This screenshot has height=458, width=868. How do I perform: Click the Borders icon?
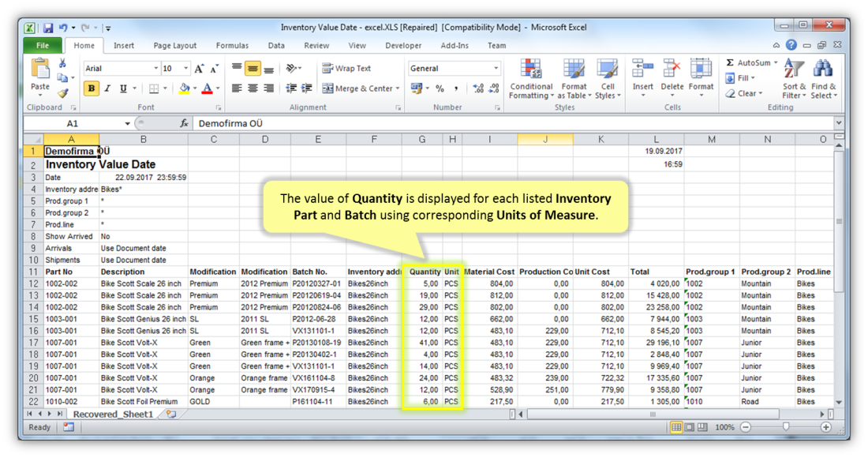(x=154, y=88)
